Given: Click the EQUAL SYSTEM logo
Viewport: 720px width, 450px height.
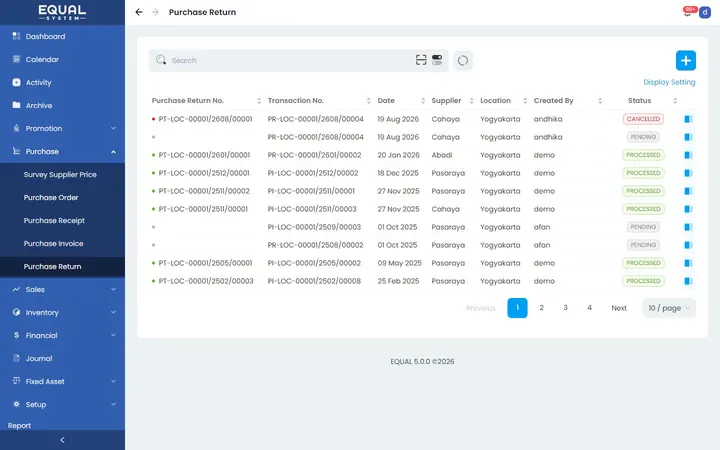Looking at the screenshot, I should (62, 12).
